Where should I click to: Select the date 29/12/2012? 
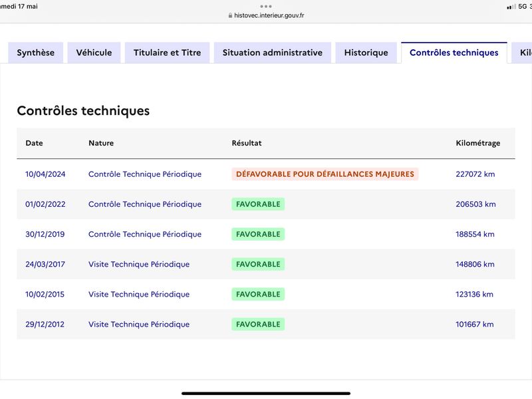point(45,325)
